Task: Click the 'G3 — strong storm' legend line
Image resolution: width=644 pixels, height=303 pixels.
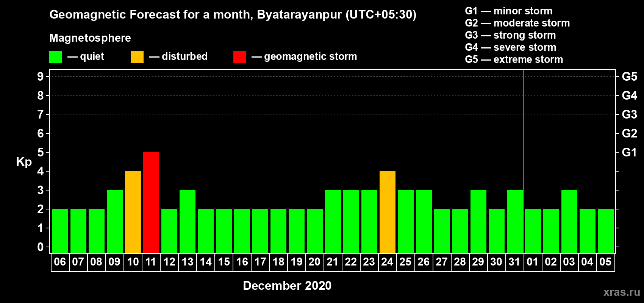Action: (510, 35)
